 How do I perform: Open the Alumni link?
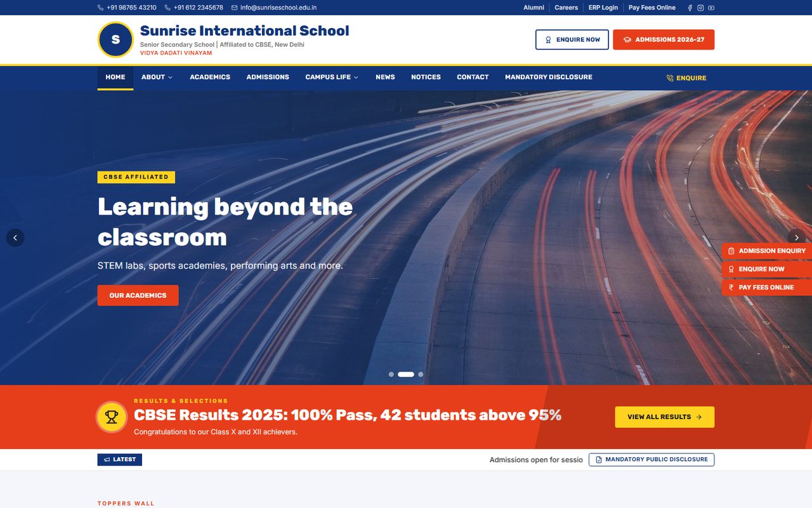pos(534,8)
